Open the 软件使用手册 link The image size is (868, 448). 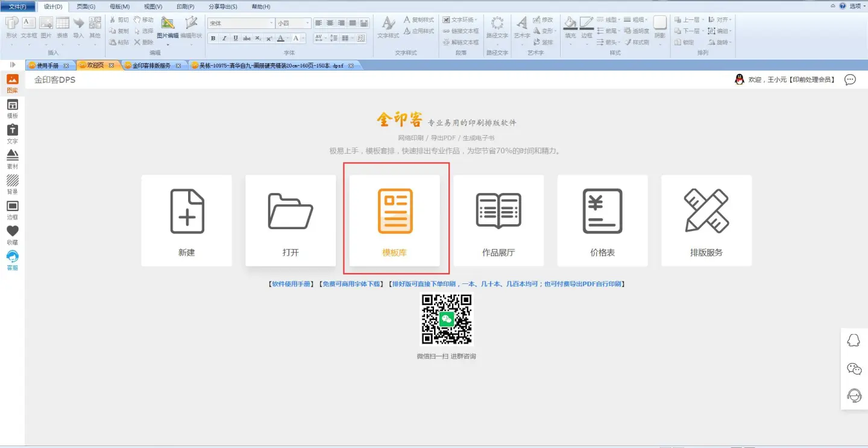point(292,283)
